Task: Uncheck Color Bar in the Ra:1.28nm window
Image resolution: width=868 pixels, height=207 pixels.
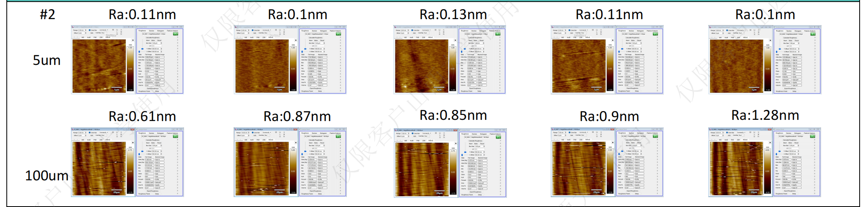Action: point(727,133)
